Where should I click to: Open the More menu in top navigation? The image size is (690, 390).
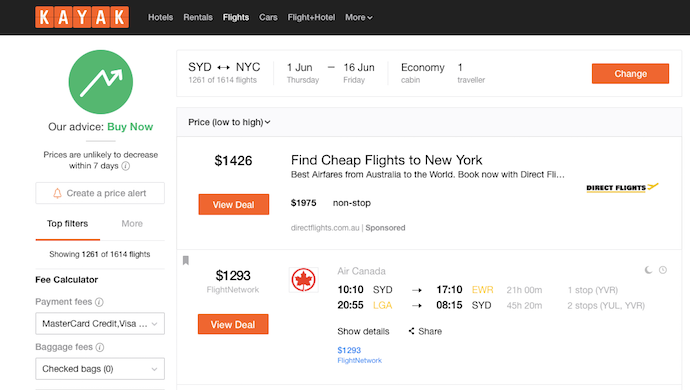click(x=359, y=17)
